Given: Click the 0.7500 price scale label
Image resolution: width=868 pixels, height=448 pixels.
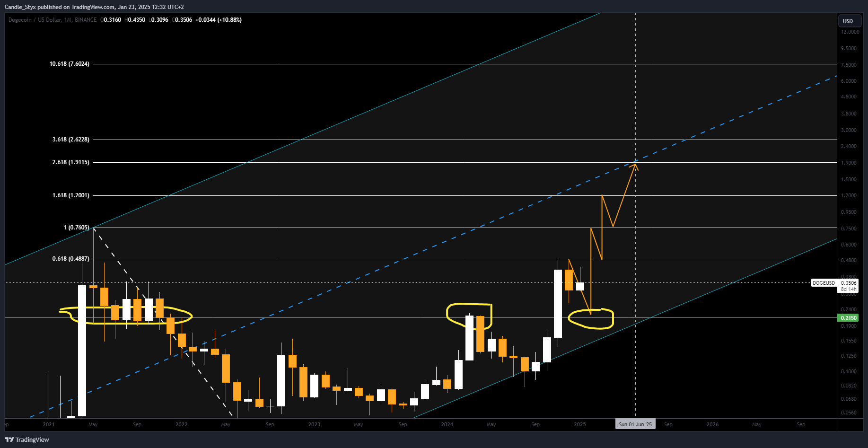Looking at the screenshot, I should (x=849, y=228).
